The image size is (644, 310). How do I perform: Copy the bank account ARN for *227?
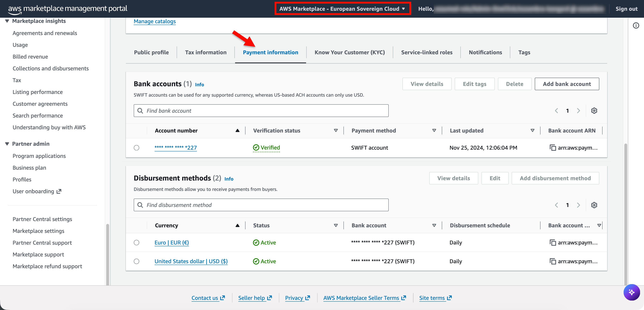point(552,147)
